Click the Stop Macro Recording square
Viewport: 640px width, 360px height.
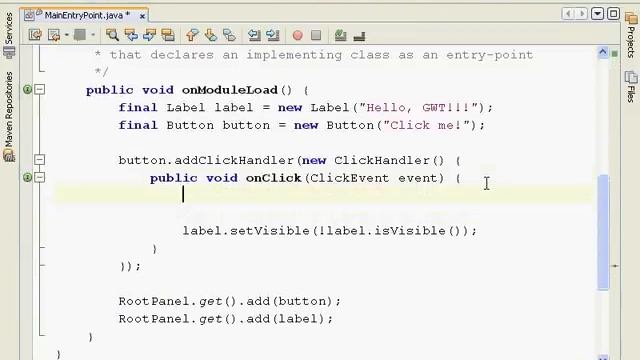click(x=316, y=35)
